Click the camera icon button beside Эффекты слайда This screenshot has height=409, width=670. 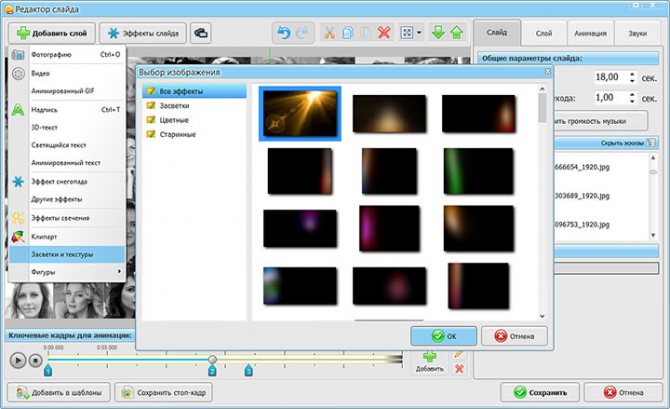click(201, 33)
